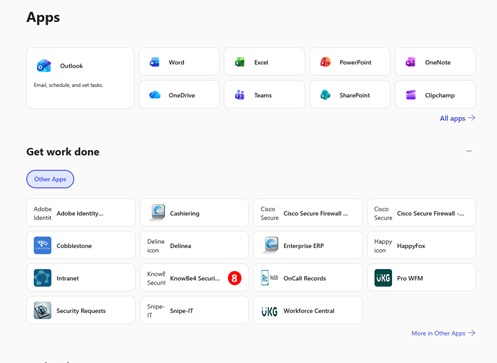Click the 'Snipe-IT' app name

[x=181, y=311]
